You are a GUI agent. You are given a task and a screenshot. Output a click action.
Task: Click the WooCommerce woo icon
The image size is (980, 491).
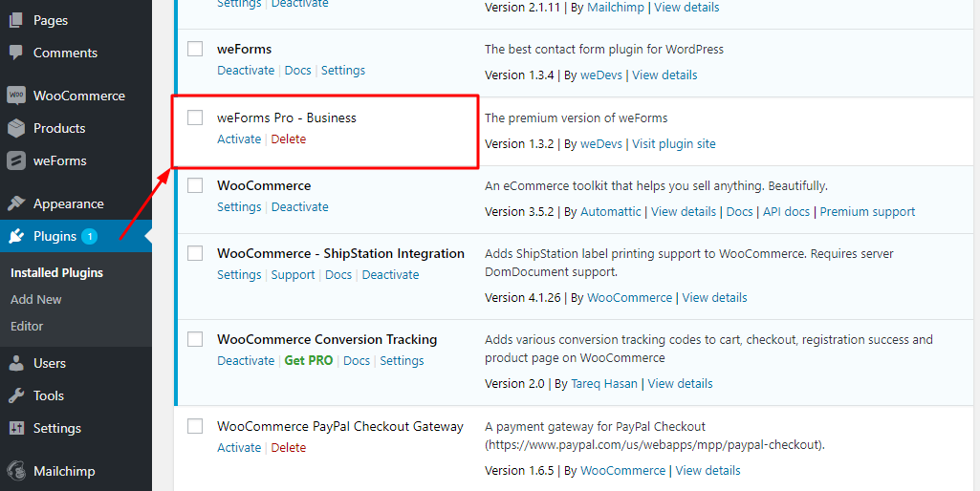[16, 96]
